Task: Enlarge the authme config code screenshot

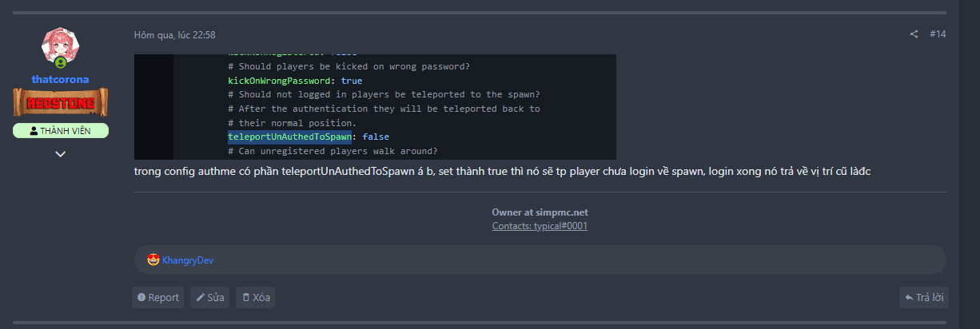Action: [x=375, y=107]
